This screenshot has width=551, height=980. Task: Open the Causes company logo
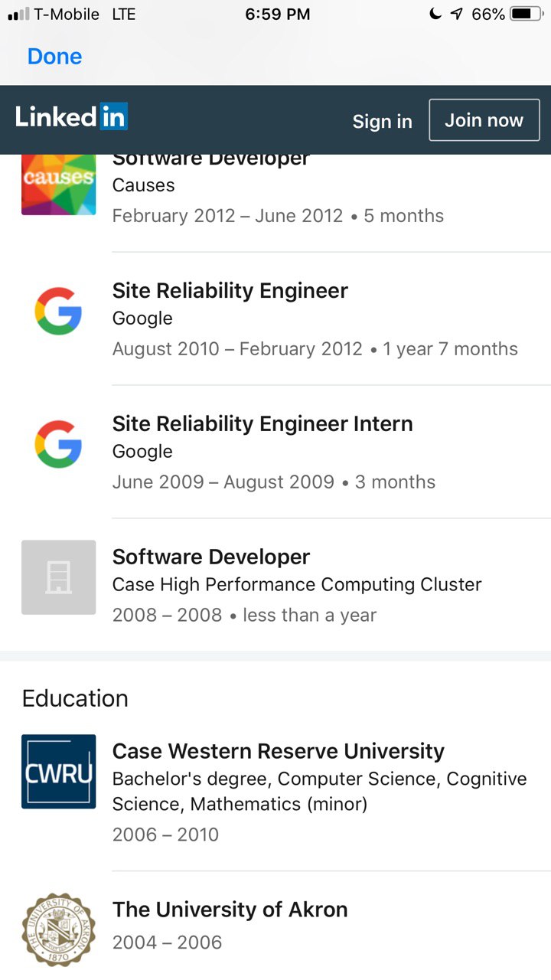[59, 185]
